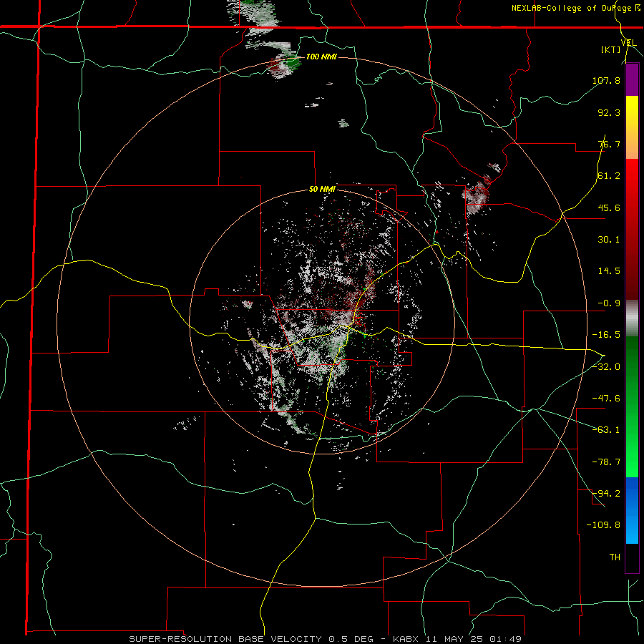Select the 30.1 scale value
644x644 pixels.
(609, 240)
